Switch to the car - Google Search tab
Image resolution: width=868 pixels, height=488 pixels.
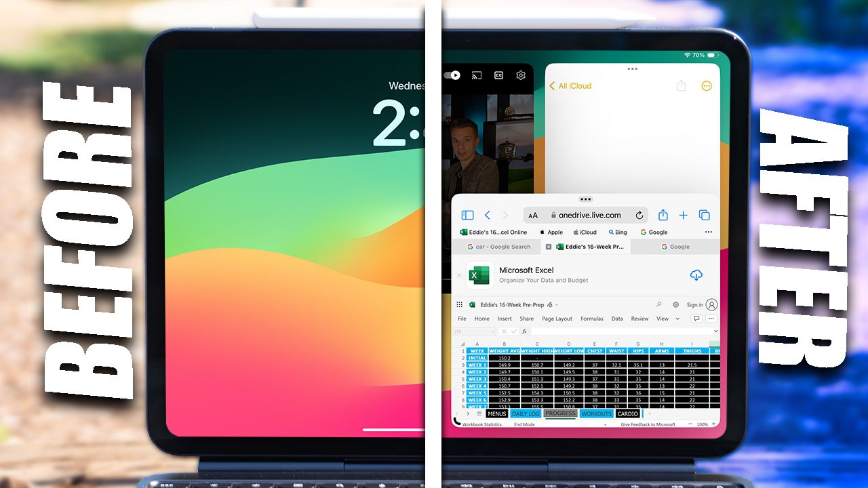click(x=496, y=247)
